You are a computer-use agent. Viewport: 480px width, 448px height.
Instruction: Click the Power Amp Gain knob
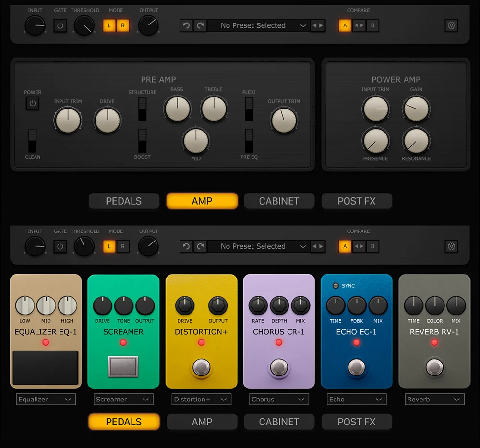pyautogui.click(x=416, y=109)
